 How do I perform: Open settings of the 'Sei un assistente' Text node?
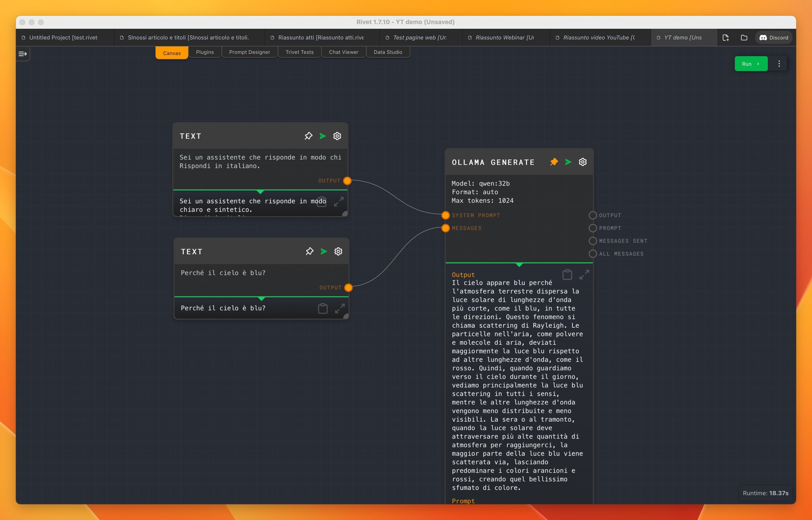click(337, 136)
